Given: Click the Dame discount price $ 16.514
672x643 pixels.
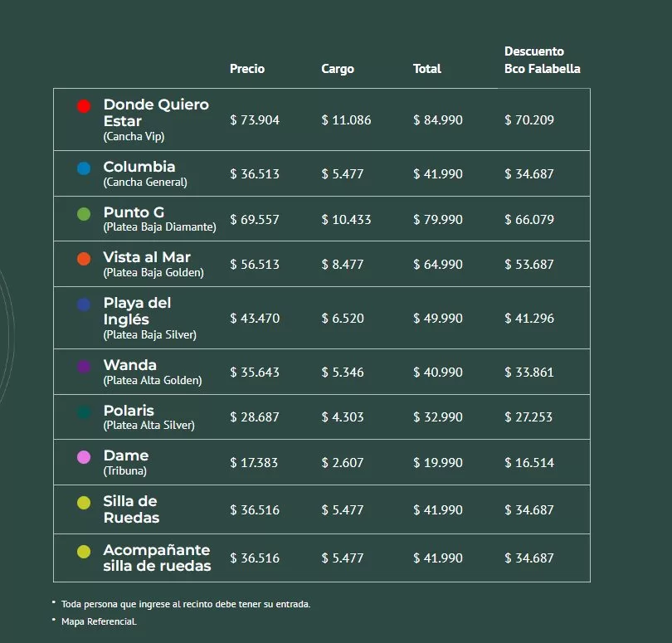Looking at the screenshot, I should [x=528, y=463].
